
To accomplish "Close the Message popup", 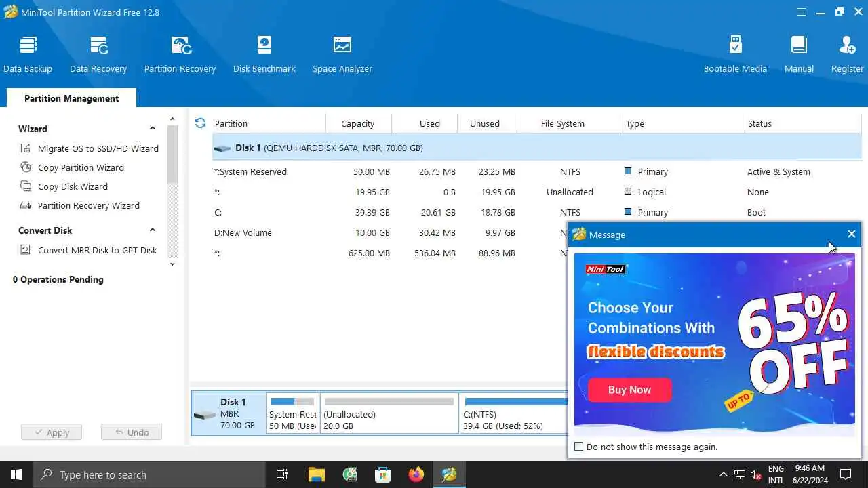I will point(851,235).
